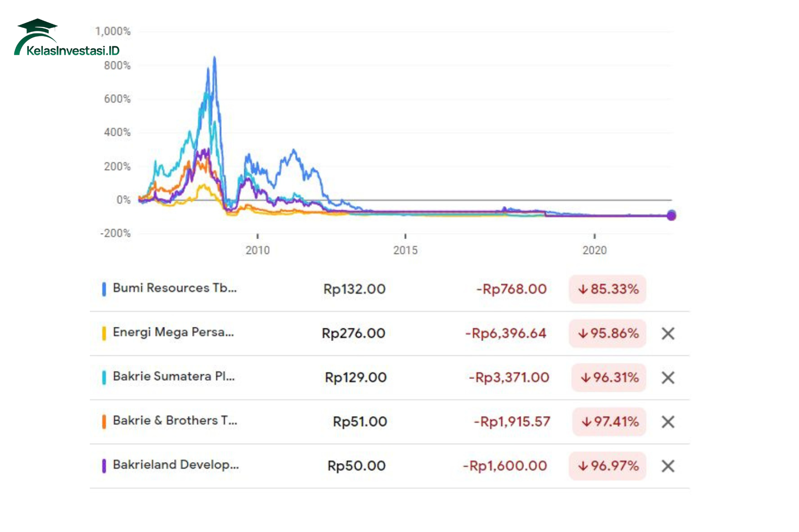This screenshot has width=799, height=532.
Task: Click the Rp132.00 Bumi Resources price
Action: pos(354,289)
